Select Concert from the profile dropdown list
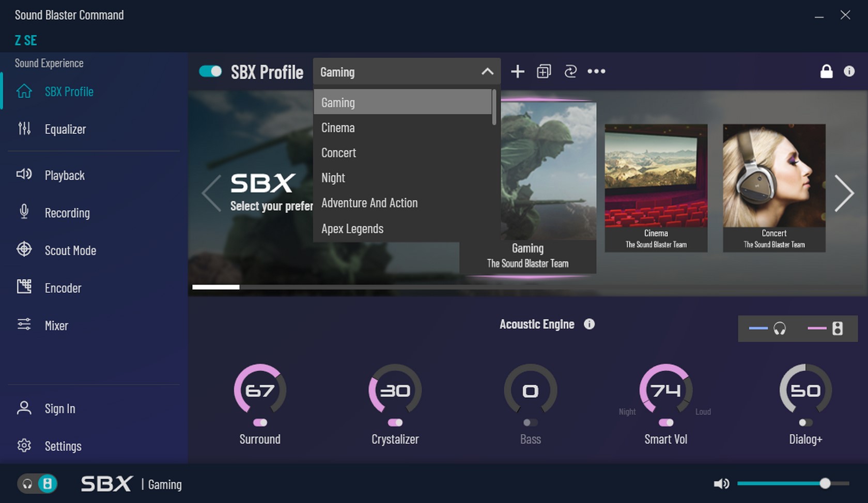This screenshot has width=868, height=503. pos(402,153)
